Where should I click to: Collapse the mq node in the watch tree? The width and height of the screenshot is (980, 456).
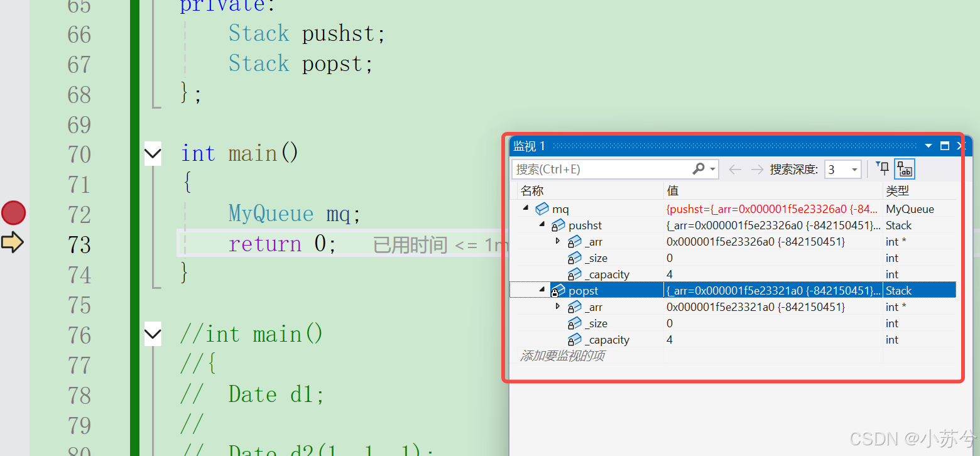[526, 208]
